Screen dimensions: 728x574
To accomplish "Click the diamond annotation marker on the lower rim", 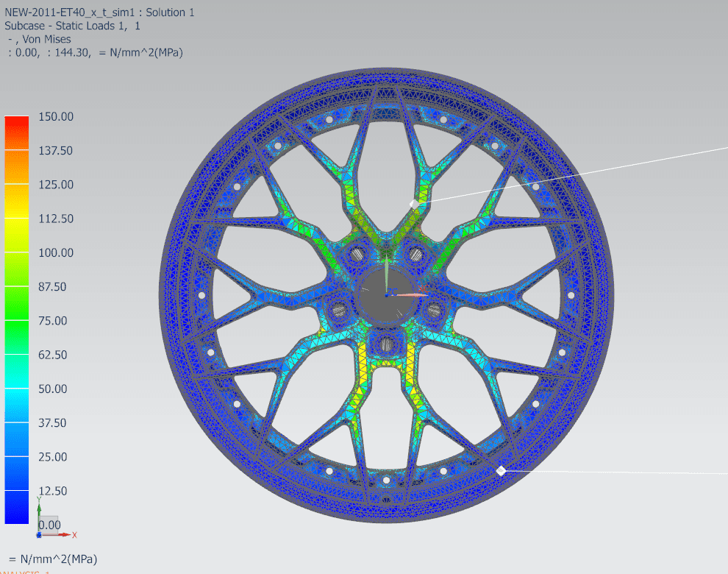I will tap(501, 470).
